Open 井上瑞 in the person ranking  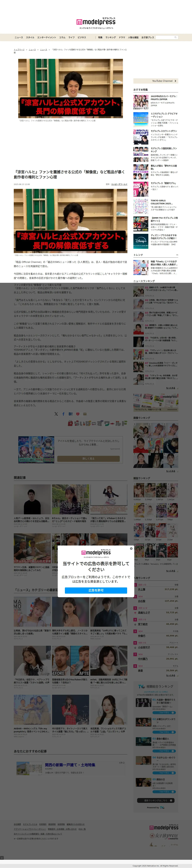click(x=142, y=589)
